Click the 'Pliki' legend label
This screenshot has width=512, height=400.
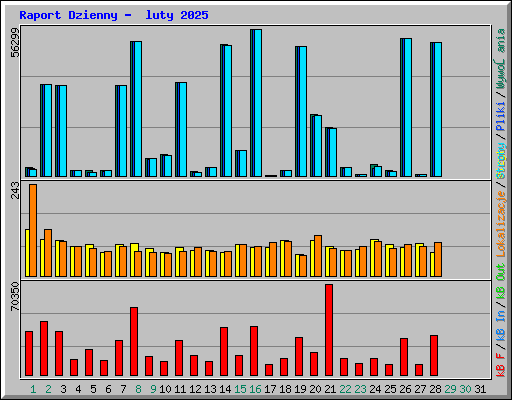pyautogui.click(x=501, y=117)
